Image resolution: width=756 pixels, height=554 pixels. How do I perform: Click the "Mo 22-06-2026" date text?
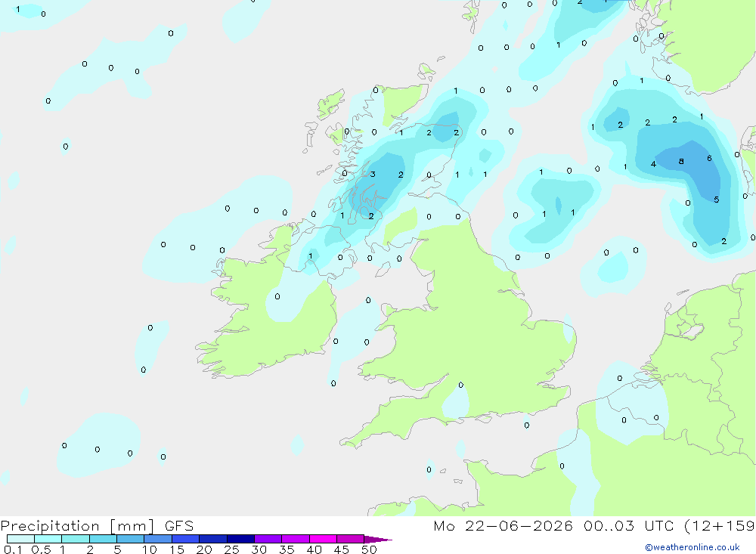tap(503, 526)
